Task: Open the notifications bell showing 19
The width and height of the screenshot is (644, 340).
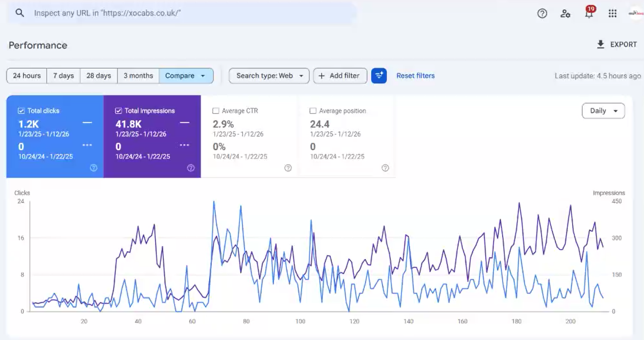Action: 589,13
